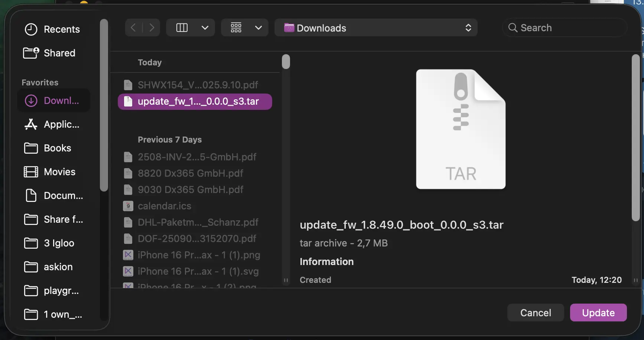644x340 pixels.
Task: Click the forward navigation arrow
Action: click(x=152, y=28)
